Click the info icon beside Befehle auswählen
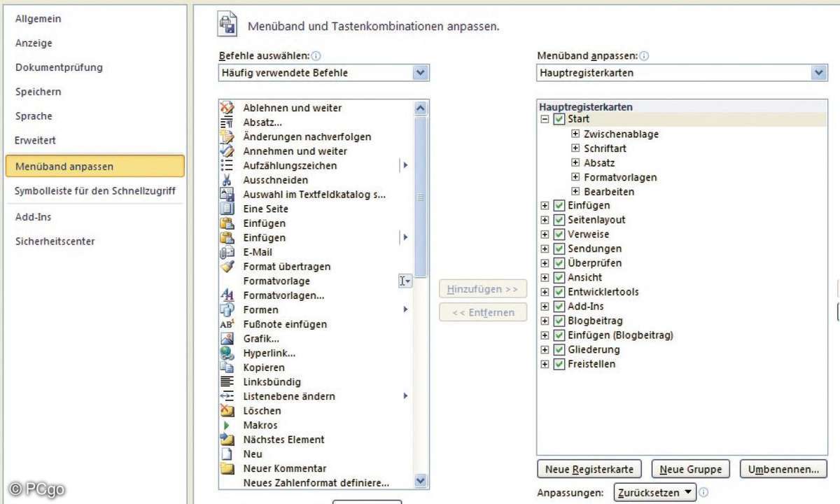The height and width of the screenshot is (504, 840). (316, 56)
